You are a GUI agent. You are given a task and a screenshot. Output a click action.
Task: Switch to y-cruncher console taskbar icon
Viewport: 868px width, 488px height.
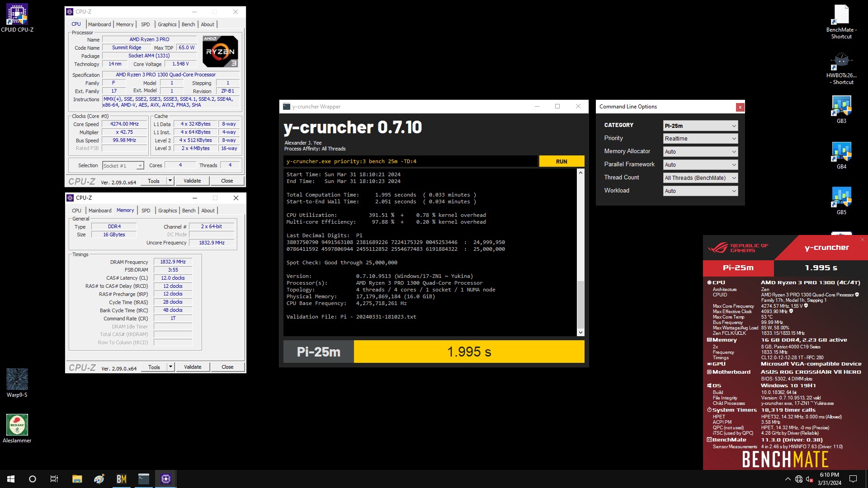coord(144,479)
